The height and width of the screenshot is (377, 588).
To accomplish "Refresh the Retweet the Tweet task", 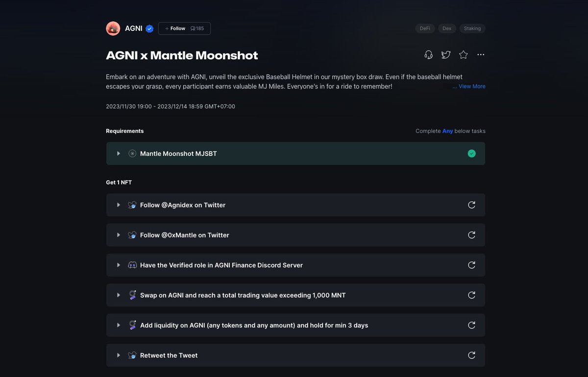I will coord(471,355).
